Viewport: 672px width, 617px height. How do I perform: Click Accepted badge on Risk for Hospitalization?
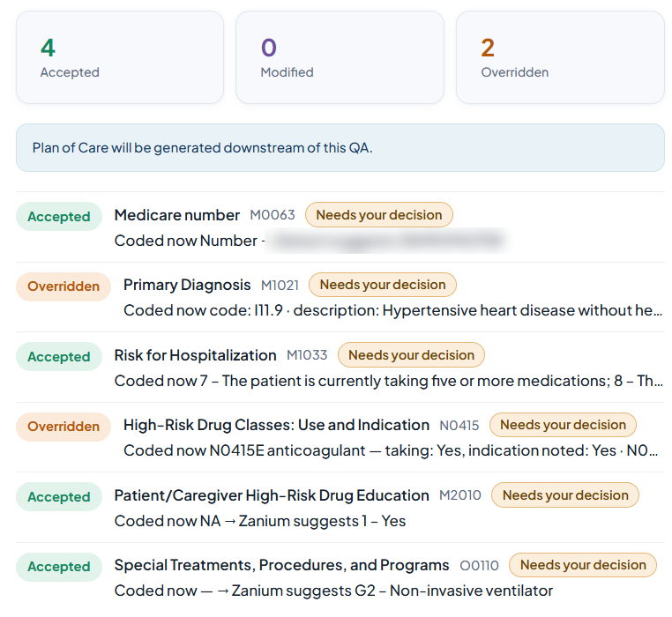click(x=59, y=356)
